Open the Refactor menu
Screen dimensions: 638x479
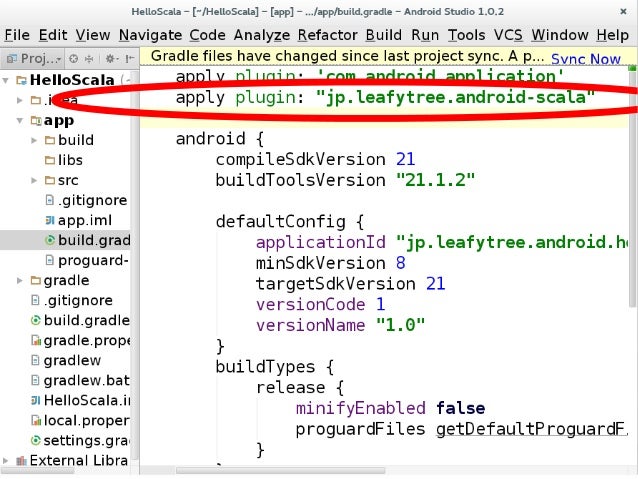pyautogui.click(x=328, y=35)
